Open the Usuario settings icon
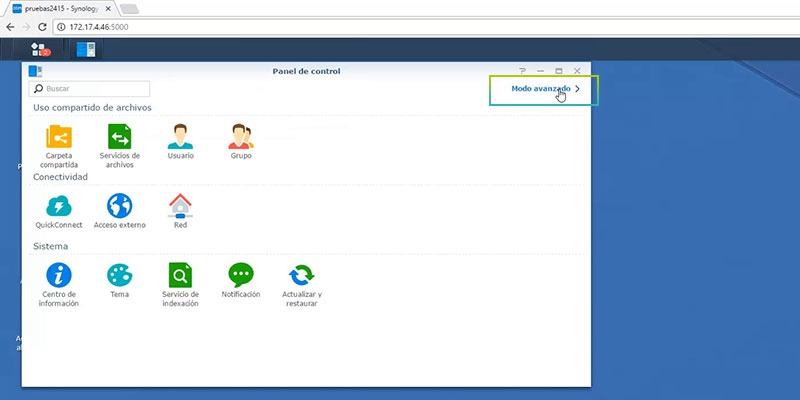This screenshot has width=800, height=400. 181,136
